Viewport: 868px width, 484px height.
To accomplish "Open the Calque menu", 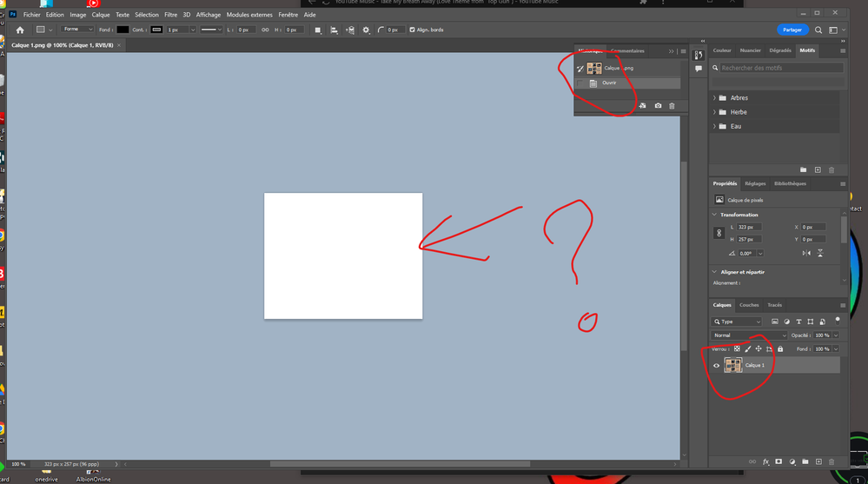I will pyautogui.click(x=101, y=15).
